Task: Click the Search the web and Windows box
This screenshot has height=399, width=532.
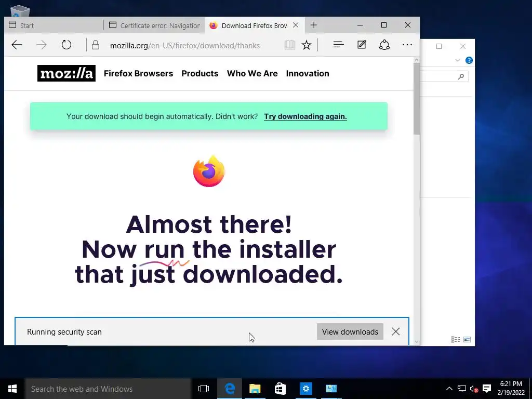Action: pos(108,389)
